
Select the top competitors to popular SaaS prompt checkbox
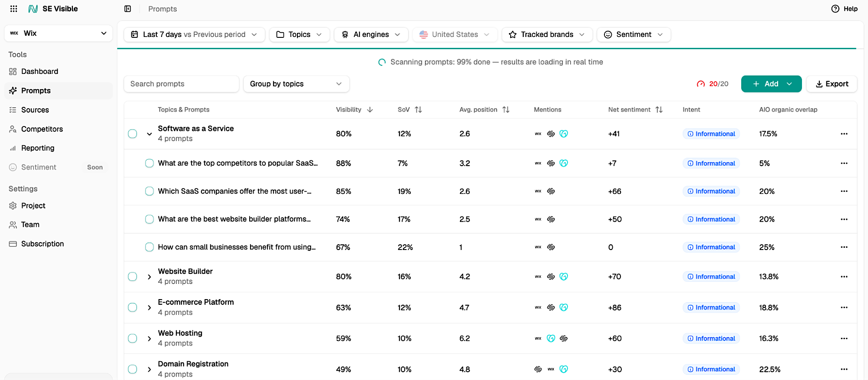pos(149,163)
